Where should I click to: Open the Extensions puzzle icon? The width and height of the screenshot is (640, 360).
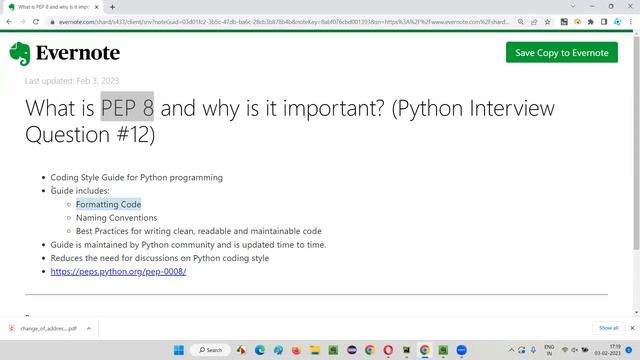pos(591,22)
